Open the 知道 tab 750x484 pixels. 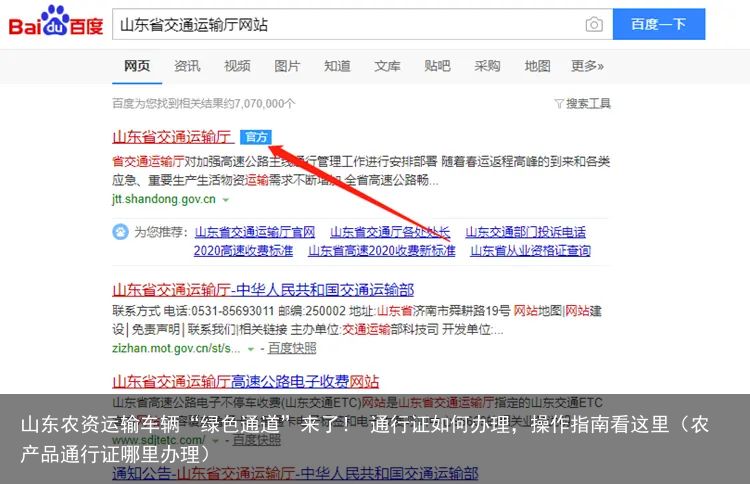(x=337, y=66)
